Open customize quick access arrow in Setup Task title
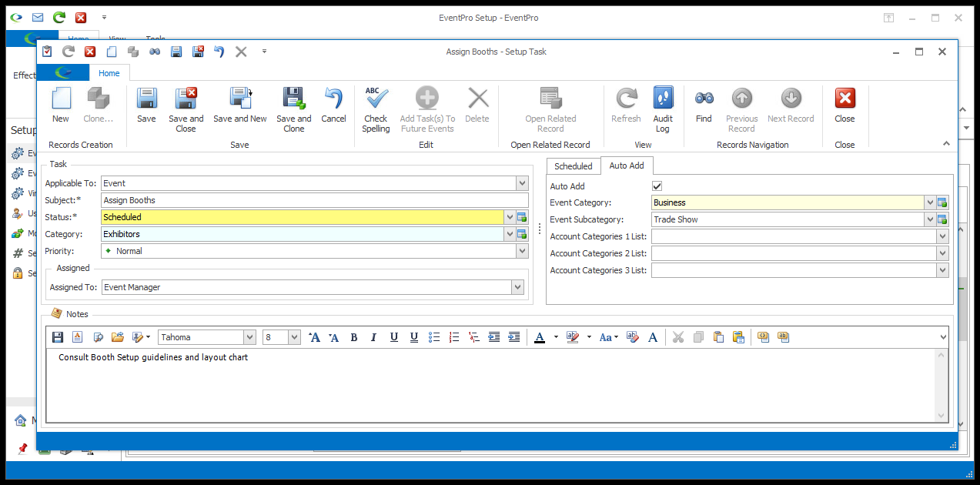980x485 pixels. click(x=264, y=52)
